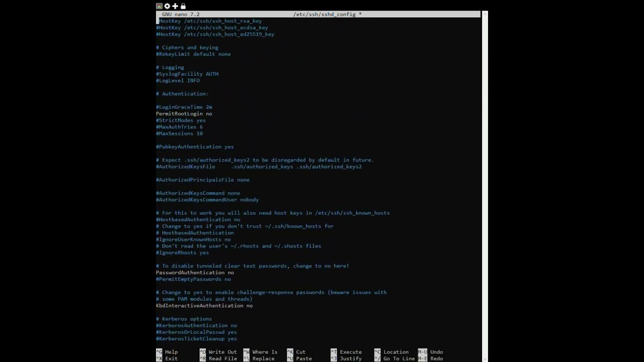
Task: Click the #AuthorizedKeysCommandUser nobody line
Action: [x=207, y=200]
